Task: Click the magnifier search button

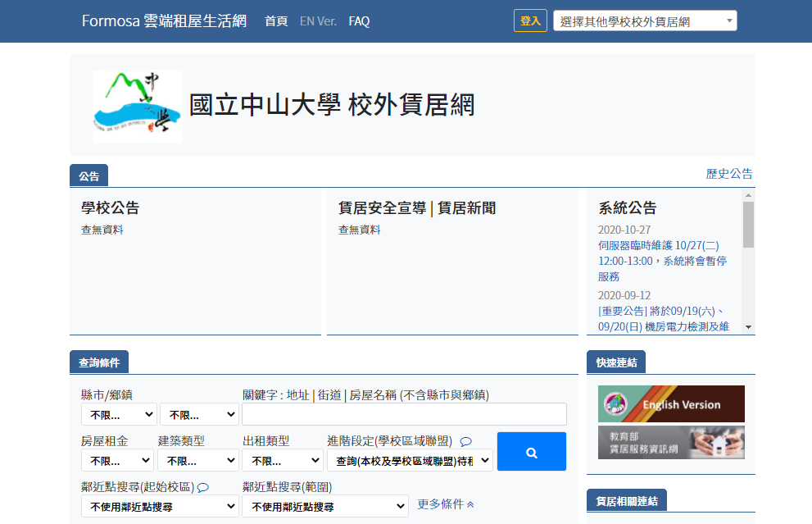Action: (x=531, y=452)
